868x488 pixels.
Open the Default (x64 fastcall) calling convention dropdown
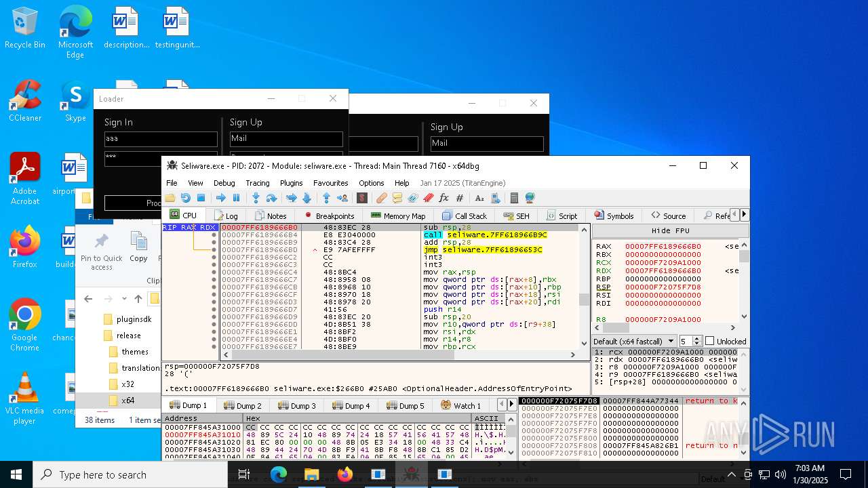634,341
